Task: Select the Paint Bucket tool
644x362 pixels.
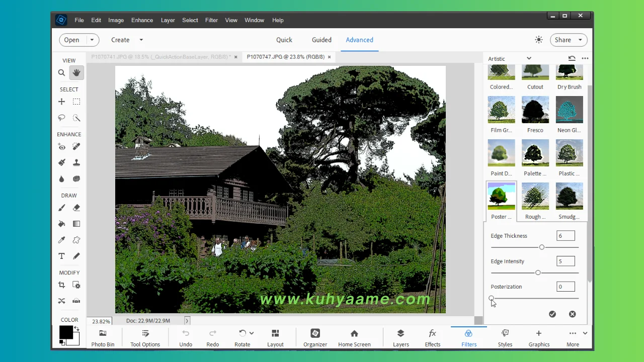Action: pos(61,224)
